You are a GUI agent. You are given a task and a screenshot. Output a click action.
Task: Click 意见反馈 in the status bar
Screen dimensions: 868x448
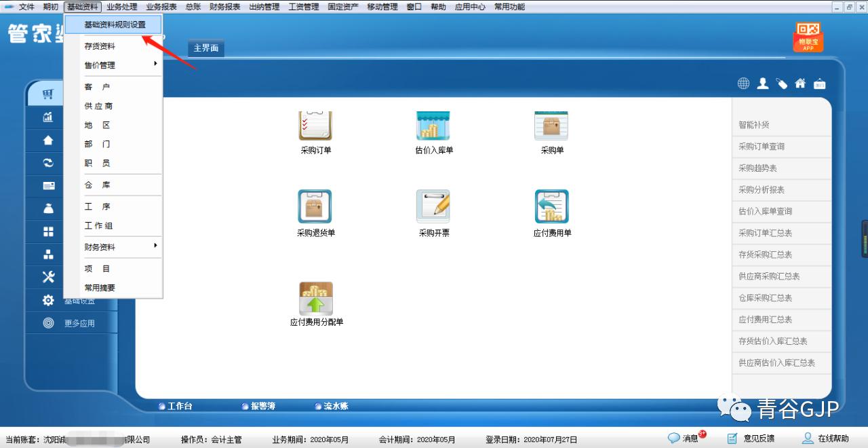(x=751, y=438)
